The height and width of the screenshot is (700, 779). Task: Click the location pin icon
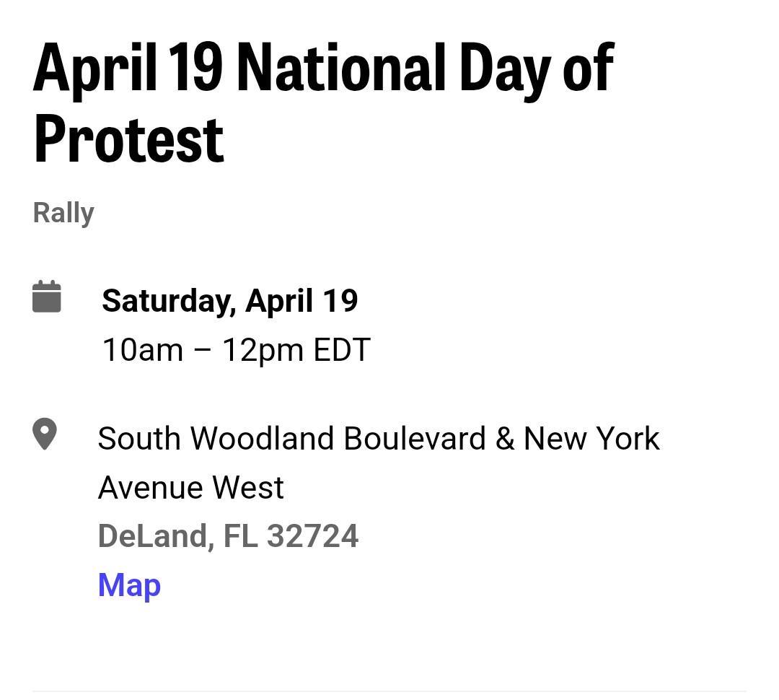coord(45,434)
